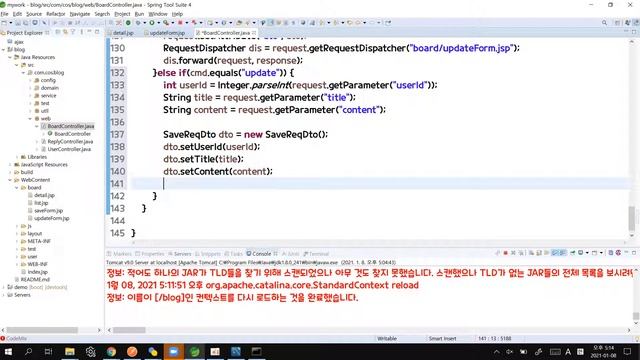The height and width of the screenshot is (360, 640).
Task: Collapse the blog project node
Action: point(4,49)
